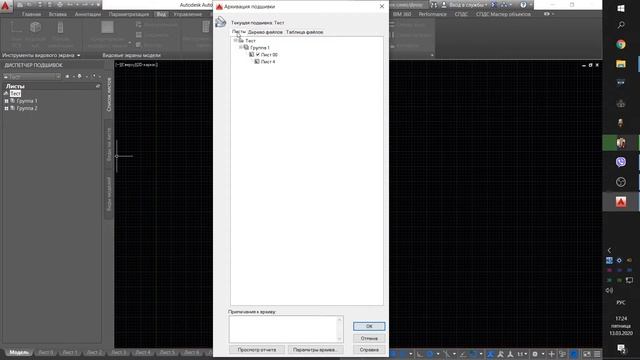Open the Performance ribbon tab

pos(432,14)
